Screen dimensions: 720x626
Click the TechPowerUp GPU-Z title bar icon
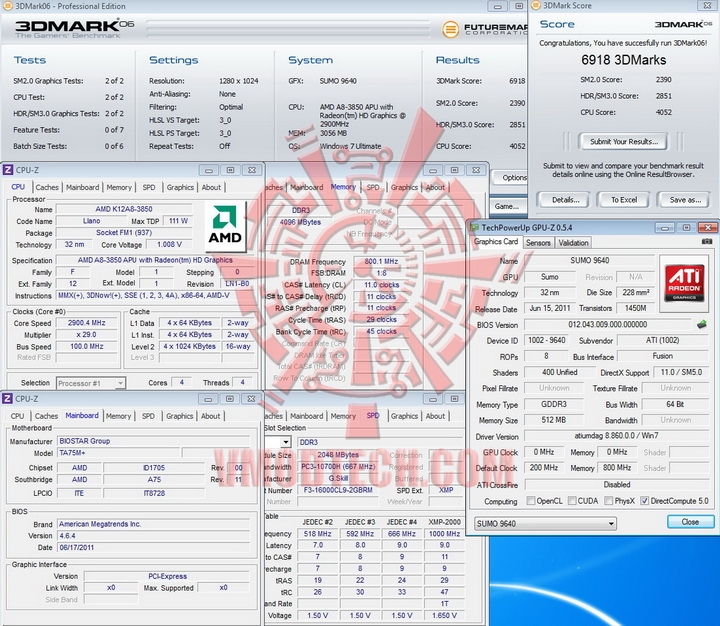(x=474, y=227)
